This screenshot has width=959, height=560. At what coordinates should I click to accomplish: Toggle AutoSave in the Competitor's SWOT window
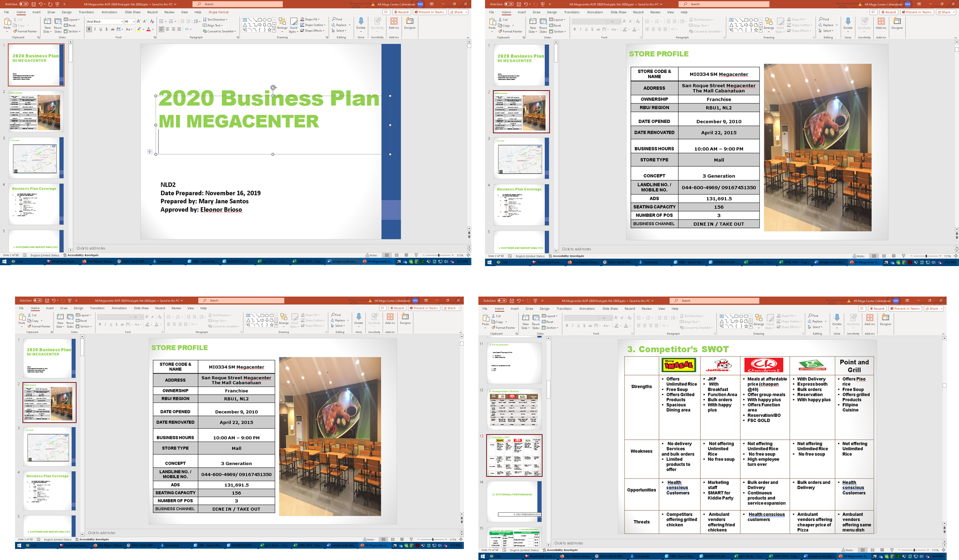tap(502, 301)
